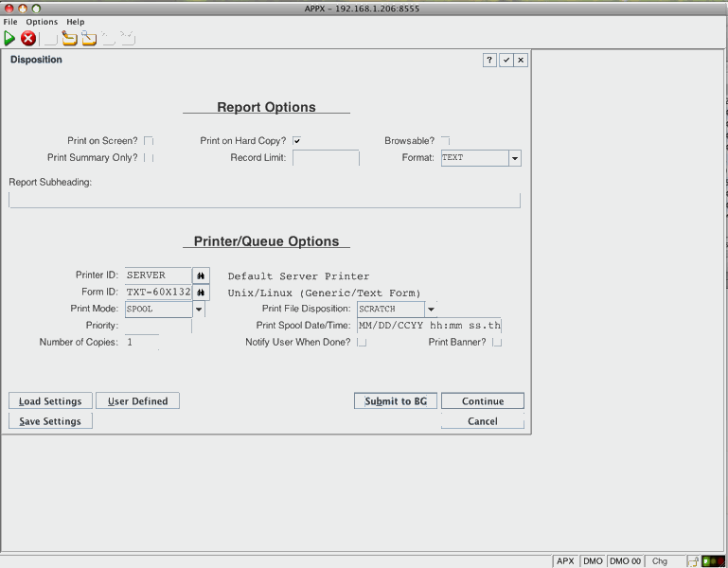
Task: Open the Form ID lookup binoculars
Action: tap(201, 292)
